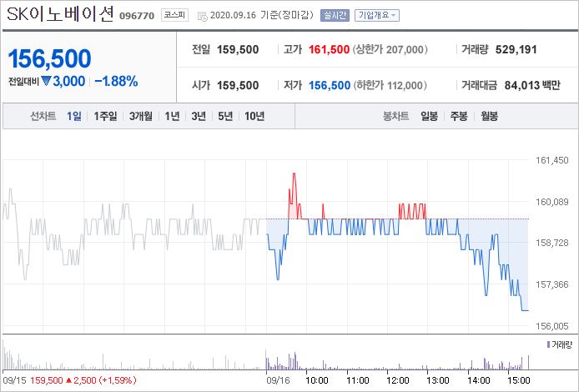Click the 봉차트 label
579x392 pixels.
(x=395, y=116)
